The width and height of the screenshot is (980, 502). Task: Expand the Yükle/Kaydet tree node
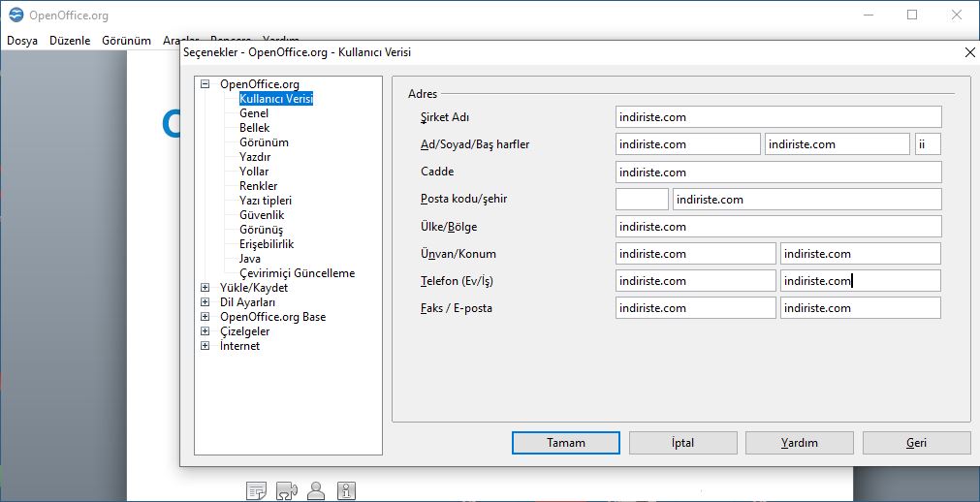point(205,288)
